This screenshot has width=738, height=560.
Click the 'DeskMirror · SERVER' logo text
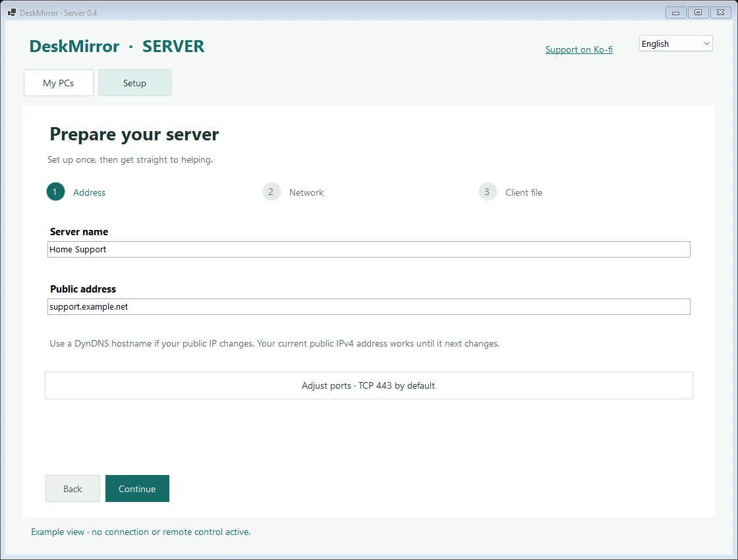click(x=117, y=46)
